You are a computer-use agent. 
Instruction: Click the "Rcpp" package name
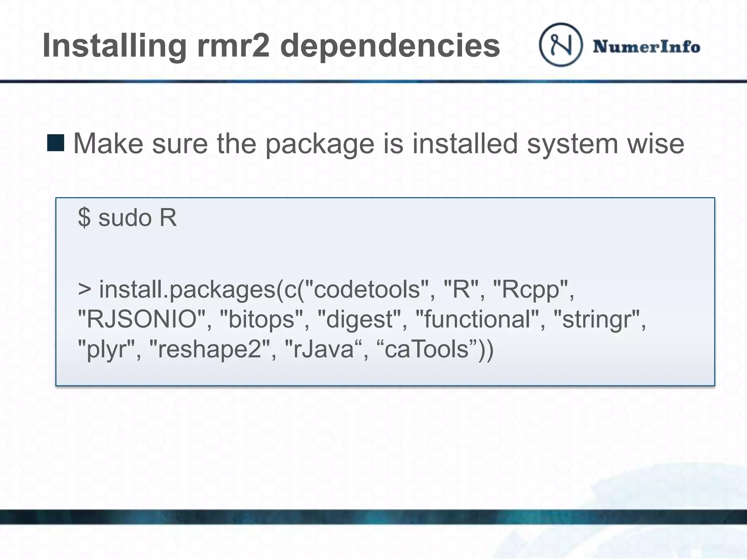pyautogui.click(x=530, y=289)
